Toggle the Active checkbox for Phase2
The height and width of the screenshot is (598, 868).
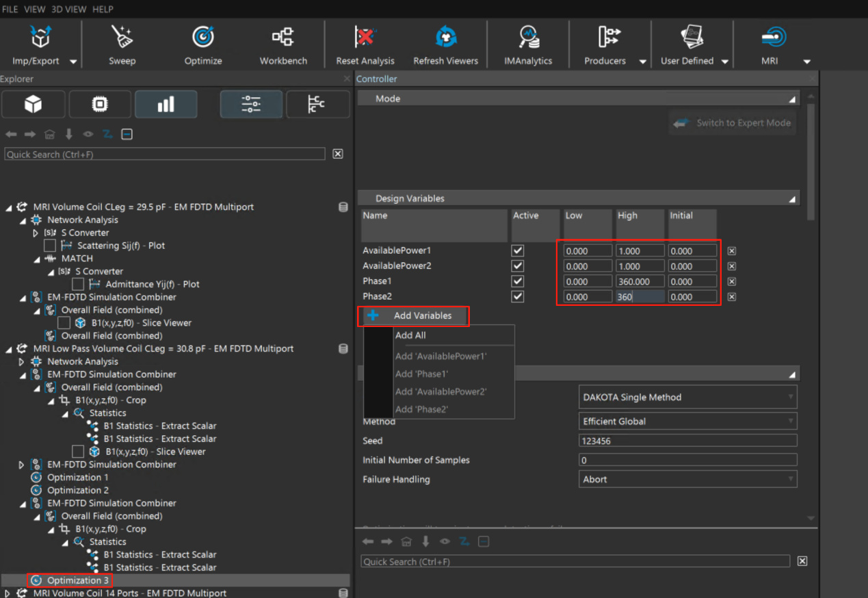coord(518,296)
